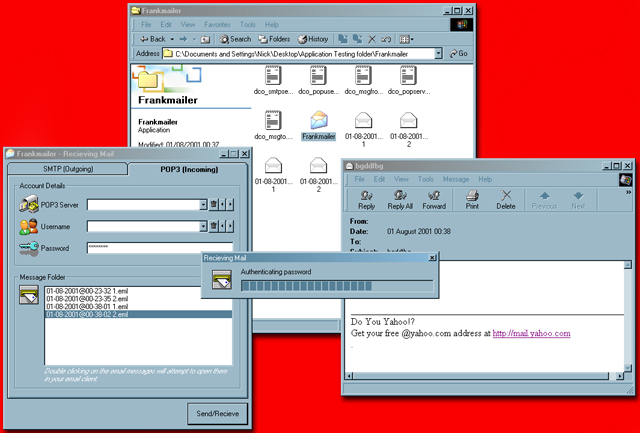The height and width of the screenshot is (433, 640).
Task: Click Reply All in the email window
Action: tap(400, 200)
